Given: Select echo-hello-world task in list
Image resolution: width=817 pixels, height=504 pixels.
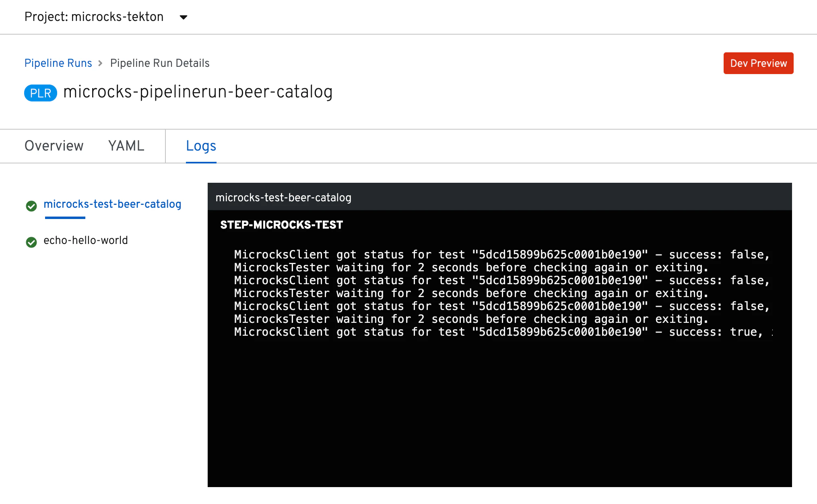Looking at the screenshot, I should pos(86,240).
